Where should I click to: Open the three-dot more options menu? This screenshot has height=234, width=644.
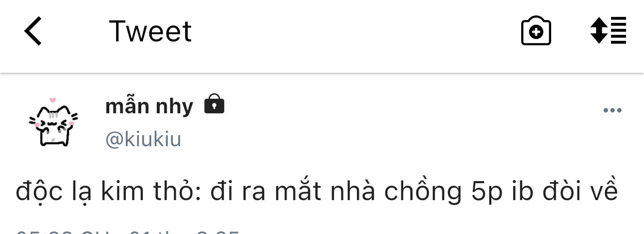tap(613, 111)
